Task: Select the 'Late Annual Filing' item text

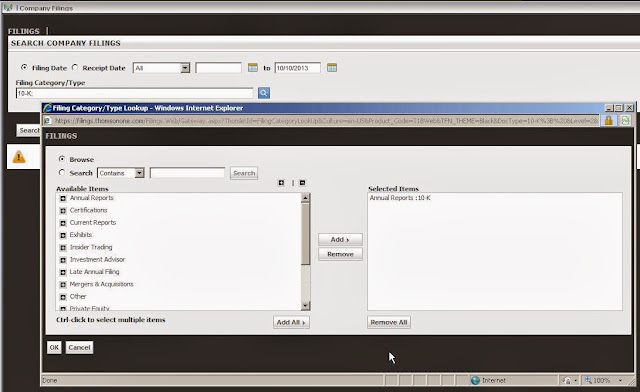Action: tap(94, 272)
